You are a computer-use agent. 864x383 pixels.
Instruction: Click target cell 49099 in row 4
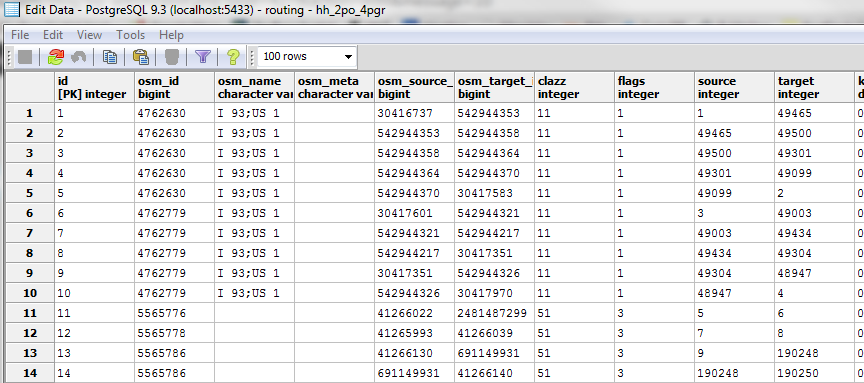pos(814,173)
